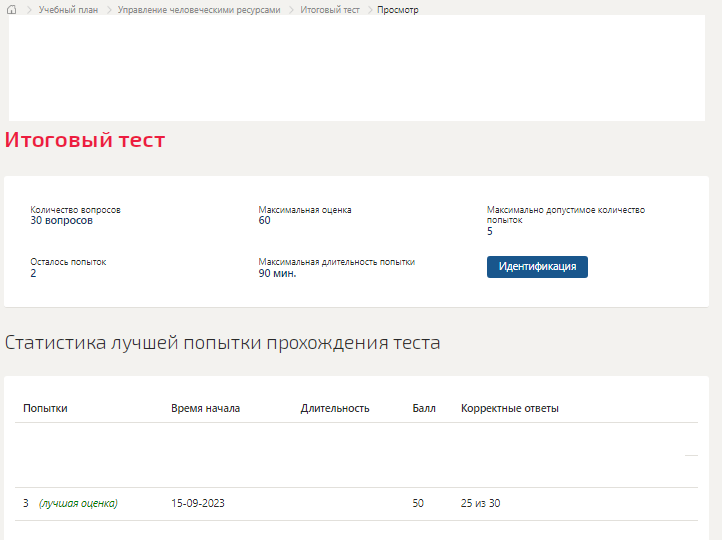The height and width of the screenshot is (540, 722).
Task: Select Максимально допустимое количество попыток label
Action: click(x=566, y=215)
